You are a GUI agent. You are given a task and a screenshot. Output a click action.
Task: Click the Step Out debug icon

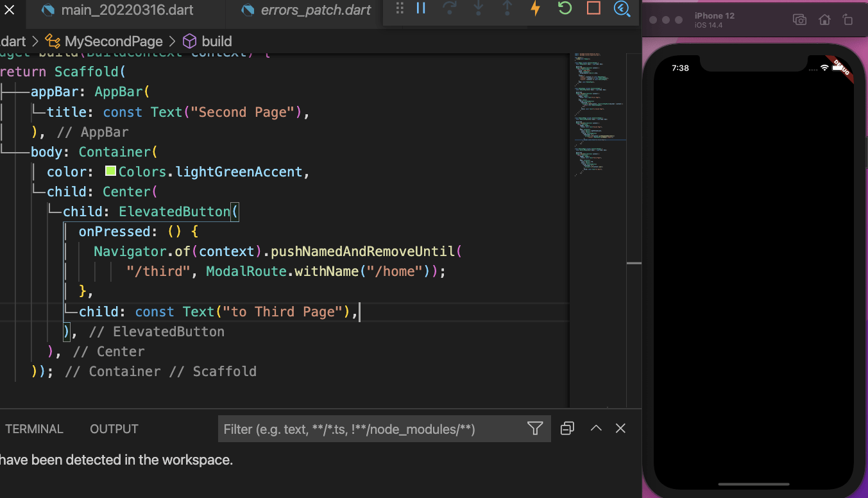pos(507,8)
